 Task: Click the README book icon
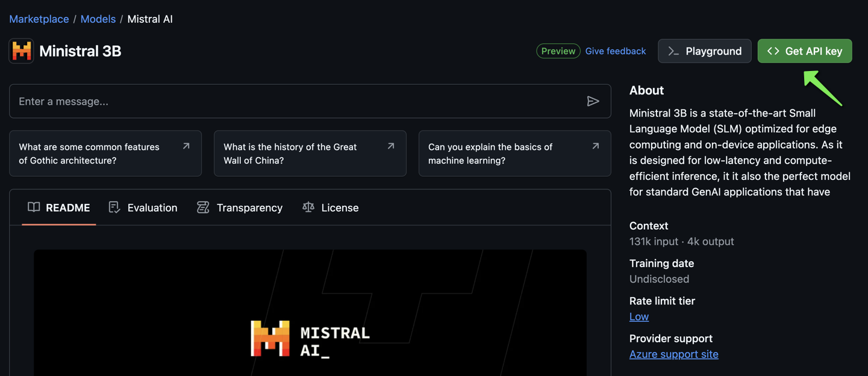point(34,207)
